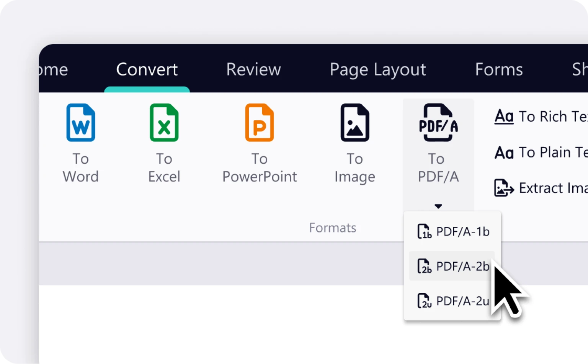Switch to the Review tab
The height and width of the screenshot is (364, 588).
253,70
